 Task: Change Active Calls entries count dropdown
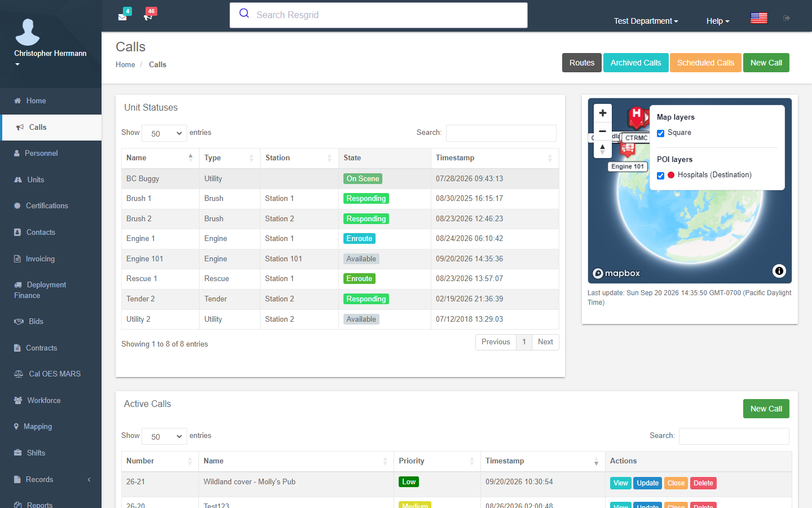point(165,436)
